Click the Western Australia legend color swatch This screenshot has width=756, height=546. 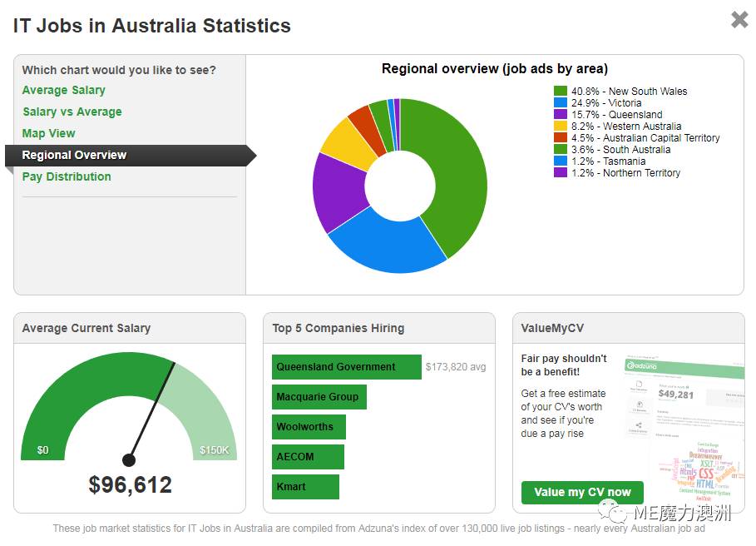pyautogui.click(x=561, y=126)
